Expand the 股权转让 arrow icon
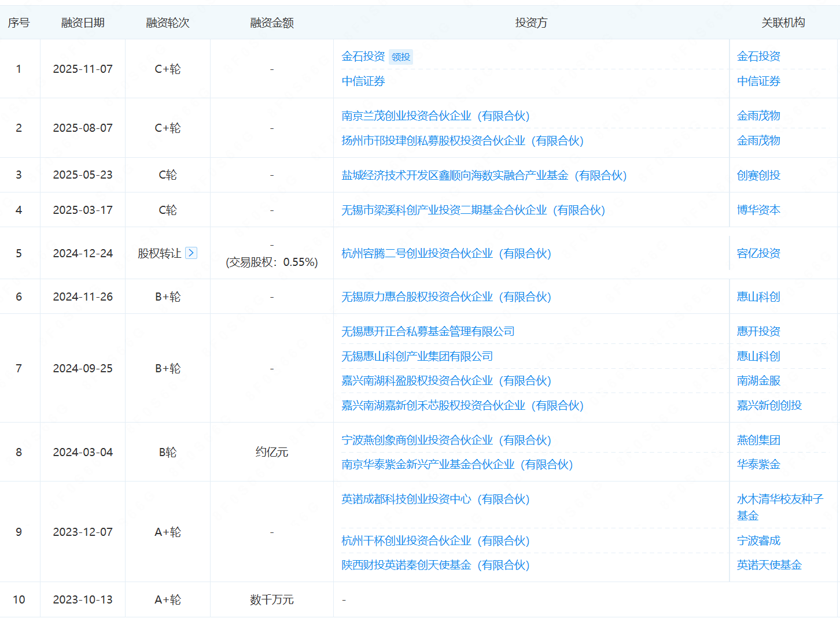840x622 pixels. [x=191, y=253]
